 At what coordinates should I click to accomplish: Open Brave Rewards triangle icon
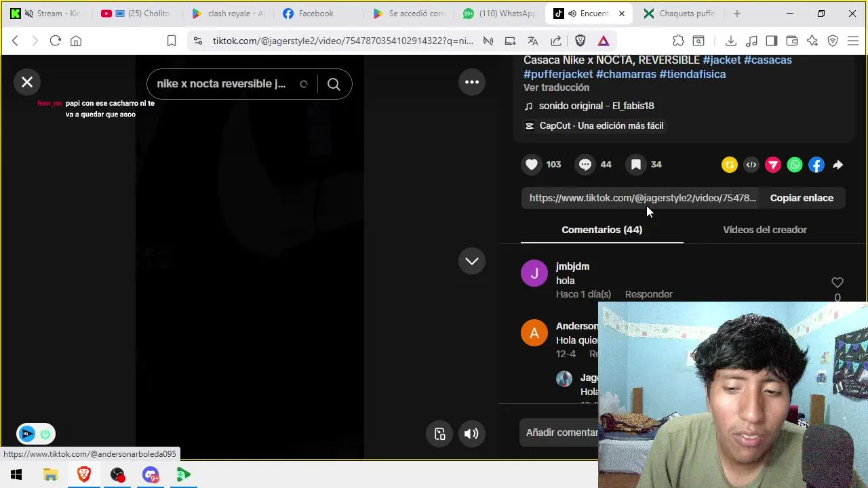point(603,41)
